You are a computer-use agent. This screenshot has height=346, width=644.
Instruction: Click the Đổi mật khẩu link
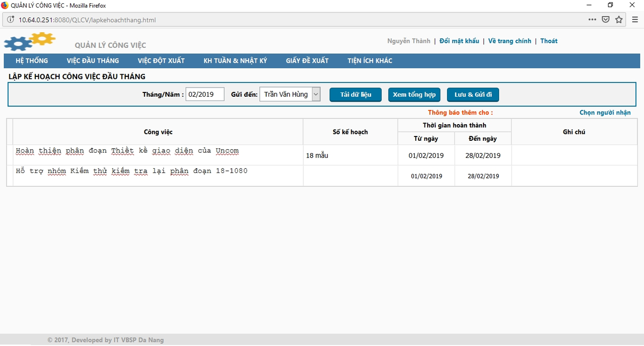(459, 41)
